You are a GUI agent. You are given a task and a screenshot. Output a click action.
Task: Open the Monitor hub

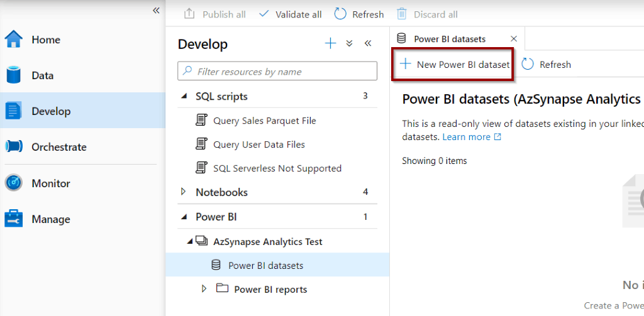coord(82,183)
